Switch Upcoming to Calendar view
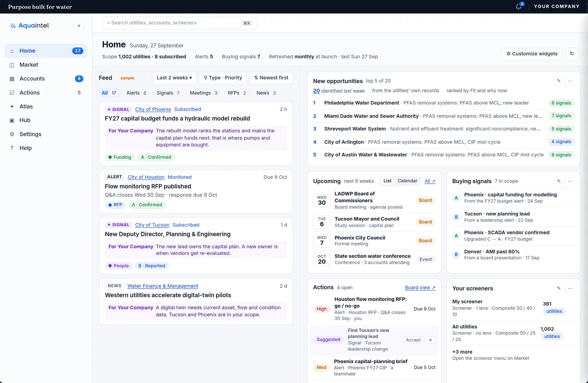This screenshot has height=383, width=588. (407, 181)
